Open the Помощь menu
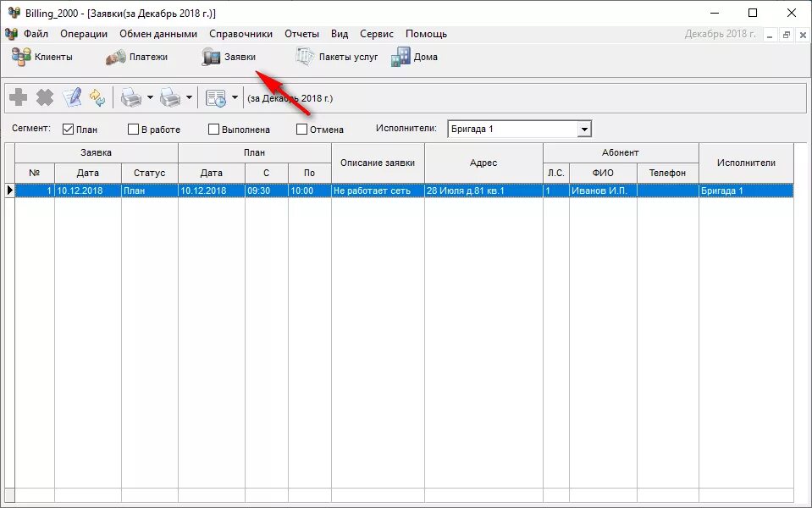The image size is (812, 508). [x=426, y=34]
